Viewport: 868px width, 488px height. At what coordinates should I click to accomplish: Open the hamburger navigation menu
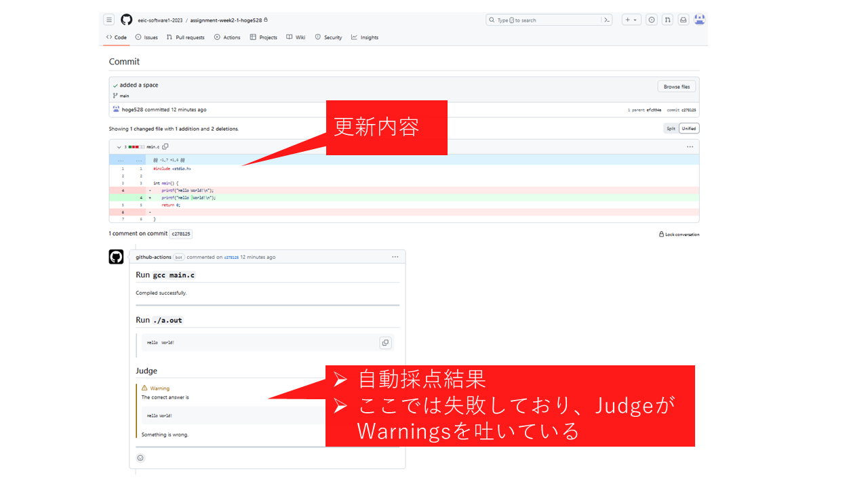(108, 20)
